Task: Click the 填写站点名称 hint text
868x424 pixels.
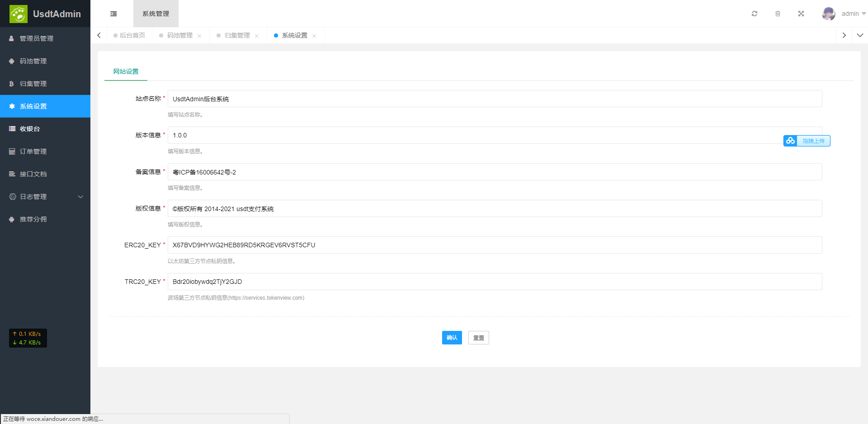Action: click(x=185, y=115)
